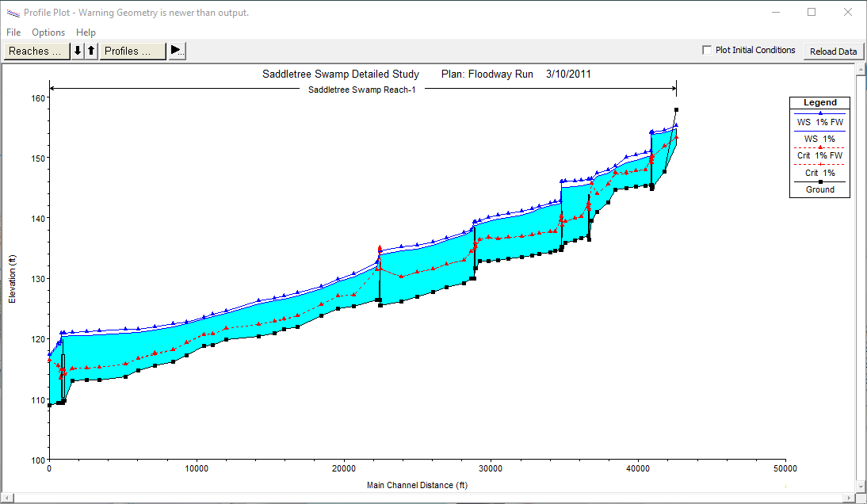Click the horizontal scrollbar right arrow
867x504 pixels.
pyautogui.click(x=850, y=498)
